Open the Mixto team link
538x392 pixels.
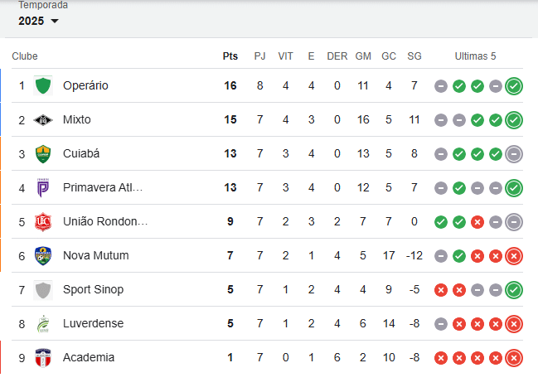pos(77,119)
